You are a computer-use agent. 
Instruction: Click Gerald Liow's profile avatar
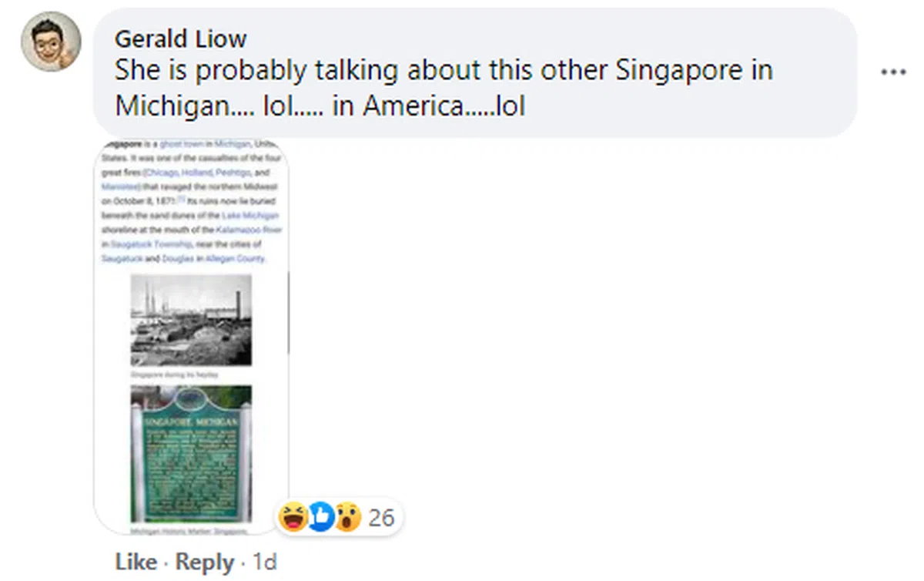[x=51, y=42]
